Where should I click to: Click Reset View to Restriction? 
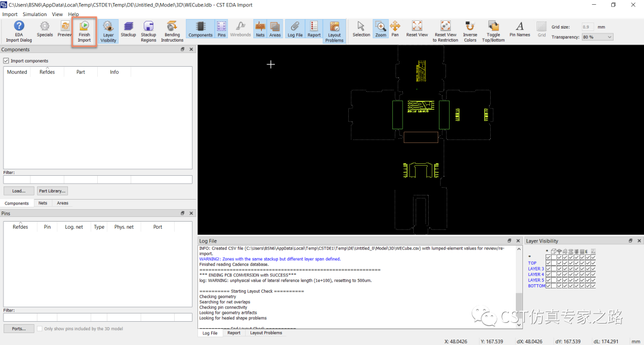(445, 31)
